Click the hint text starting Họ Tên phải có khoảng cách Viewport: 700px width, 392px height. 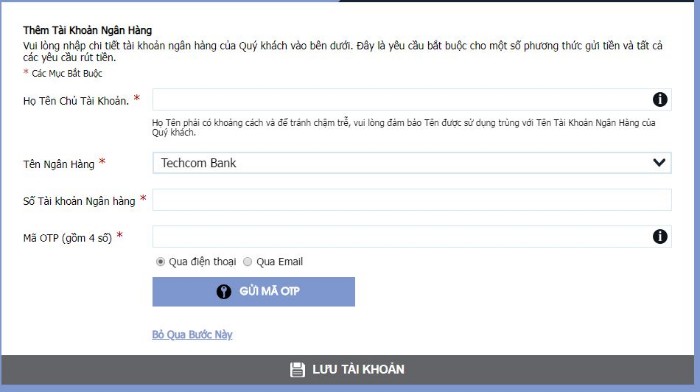click(404, 127)
